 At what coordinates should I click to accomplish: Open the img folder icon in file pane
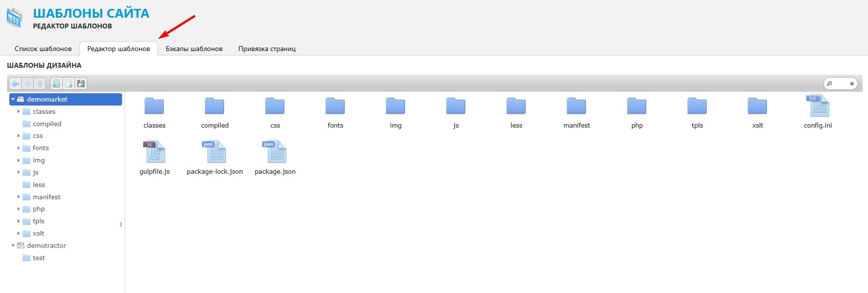click(395, 106)
